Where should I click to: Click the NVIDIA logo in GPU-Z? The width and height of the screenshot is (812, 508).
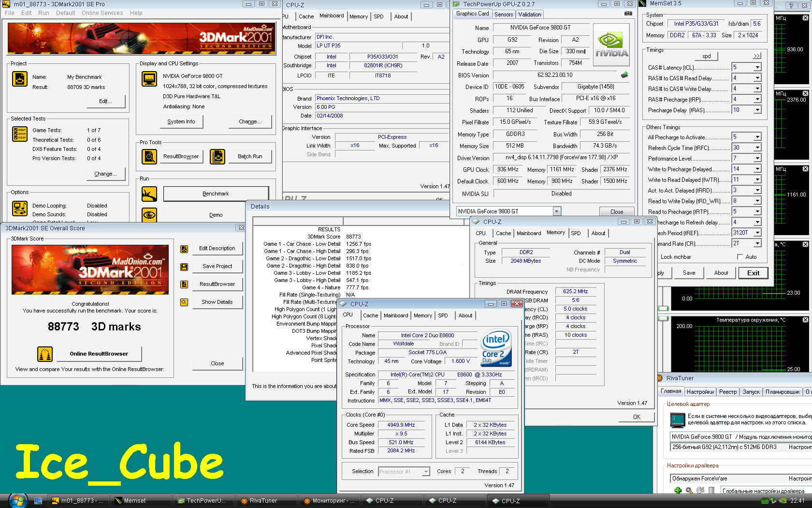coord(611,45)
